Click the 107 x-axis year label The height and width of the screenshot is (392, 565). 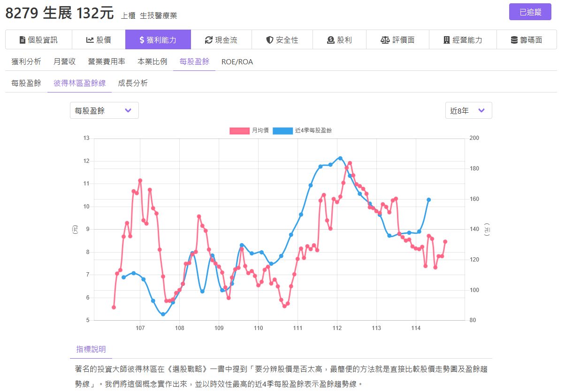point(140,328)
